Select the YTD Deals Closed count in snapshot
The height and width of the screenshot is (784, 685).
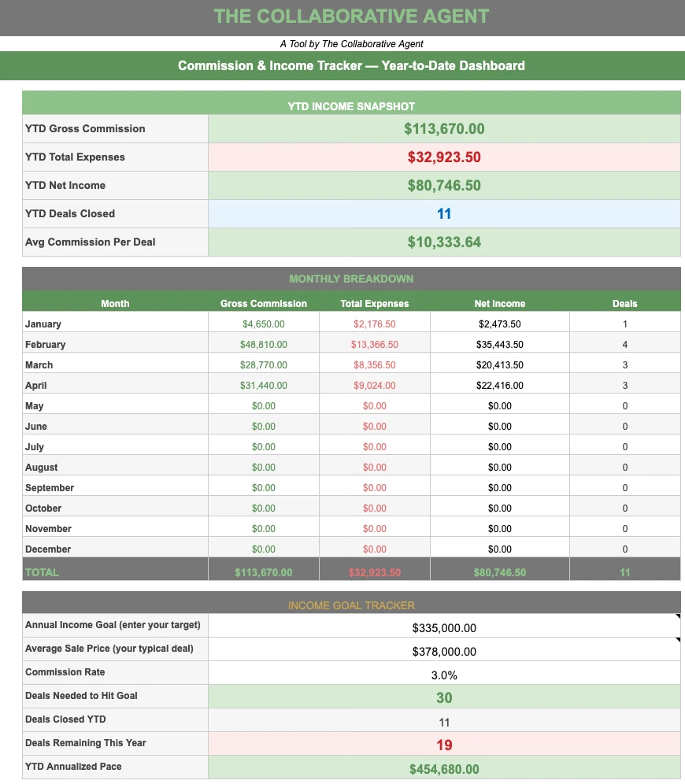[x=444, y=214]
